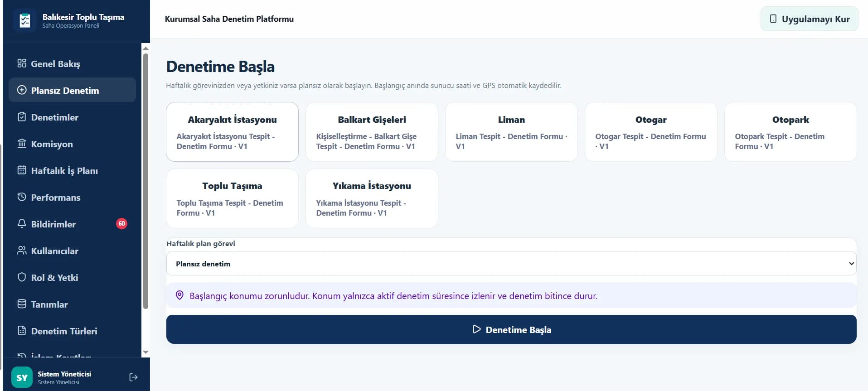Click the logout icon beside Sistem Yöneticisi

coord(133,377)
